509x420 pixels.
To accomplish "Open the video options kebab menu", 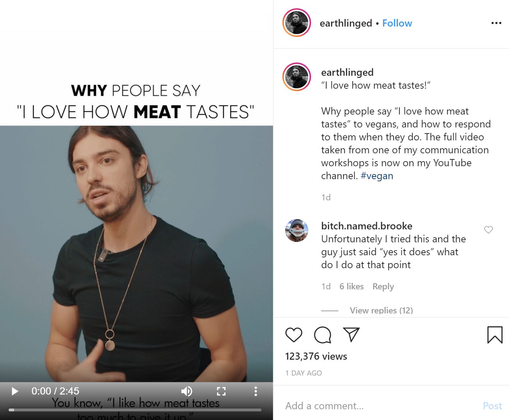I will (x=255, y=391).
